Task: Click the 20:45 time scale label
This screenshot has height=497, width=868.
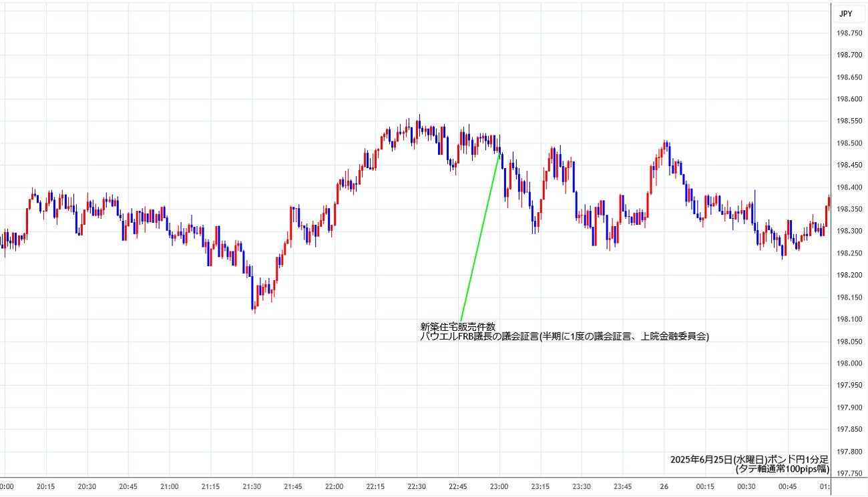Action: point(128,487)
